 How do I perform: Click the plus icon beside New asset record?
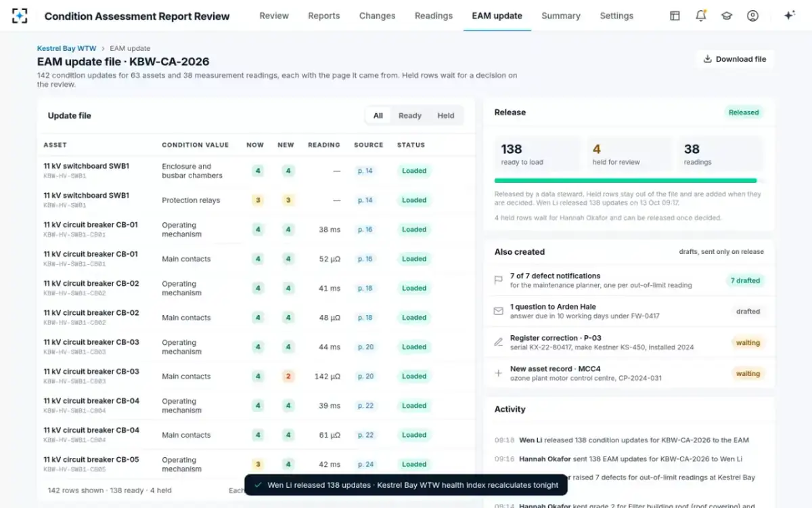click(499, 373)
